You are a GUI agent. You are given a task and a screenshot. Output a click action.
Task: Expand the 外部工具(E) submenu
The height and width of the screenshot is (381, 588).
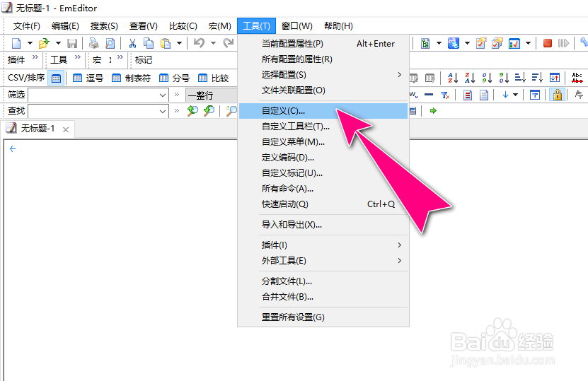[323, 261]
